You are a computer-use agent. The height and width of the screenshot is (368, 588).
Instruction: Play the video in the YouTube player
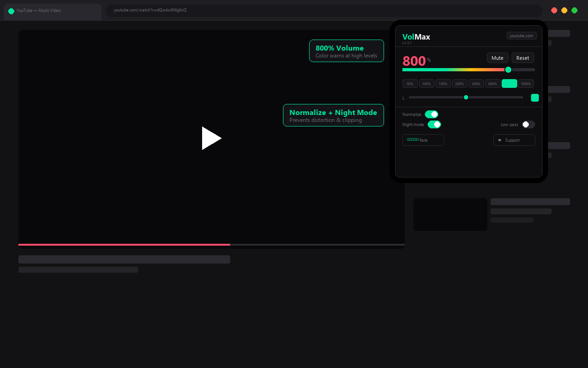pyautogui.click(x=212, y=138)
